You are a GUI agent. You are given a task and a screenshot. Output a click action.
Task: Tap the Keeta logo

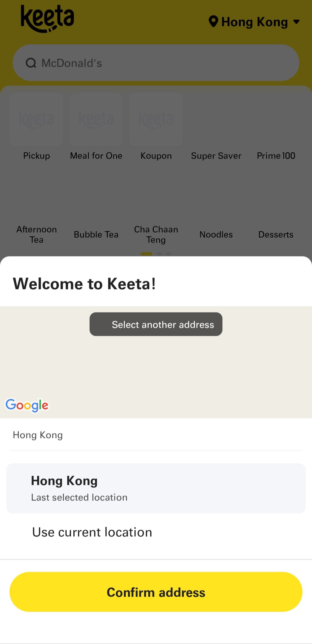click(x=47, y=19)
